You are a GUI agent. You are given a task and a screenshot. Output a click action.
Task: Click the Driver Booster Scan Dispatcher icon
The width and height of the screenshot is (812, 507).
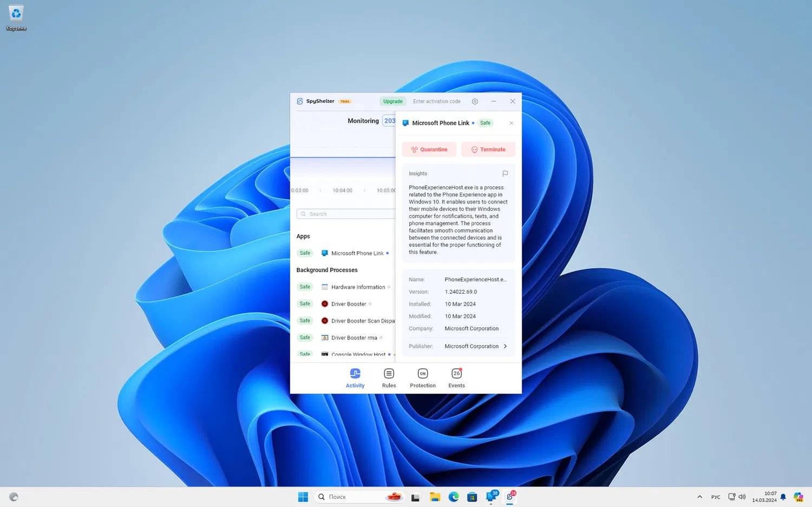coord(325,320)
